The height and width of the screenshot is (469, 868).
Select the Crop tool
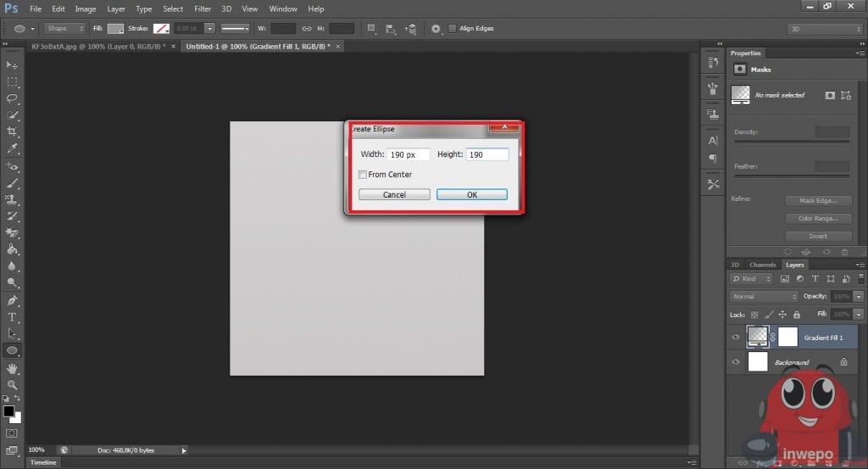click(x=12, y=131)
